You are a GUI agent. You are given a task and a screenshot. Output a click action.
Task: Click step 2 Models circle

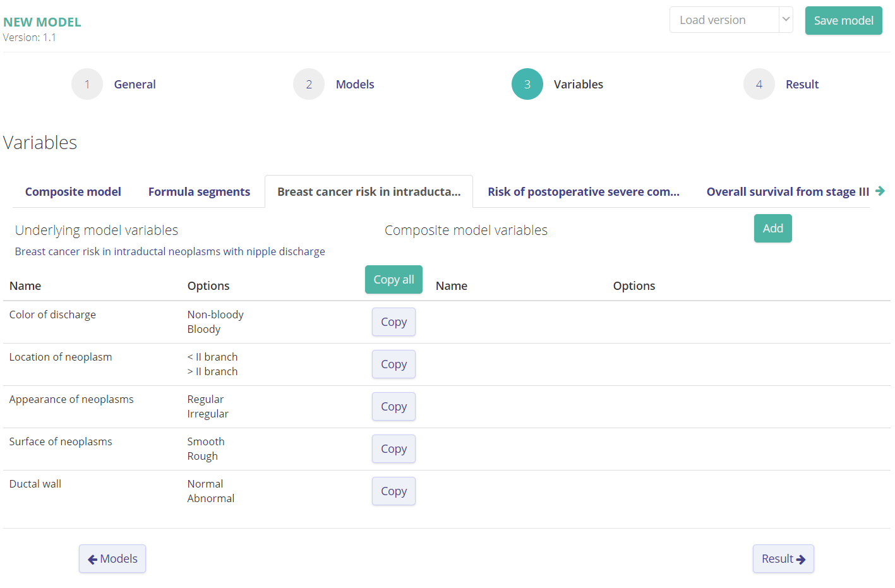tap(309, 84)
